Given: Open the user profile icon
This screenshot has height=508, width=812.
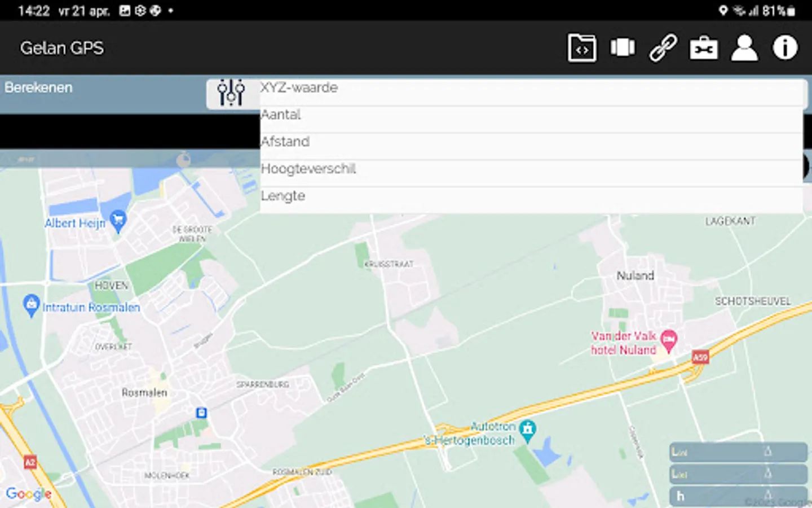Looking at the screenshot, I should tap(744, 48).
